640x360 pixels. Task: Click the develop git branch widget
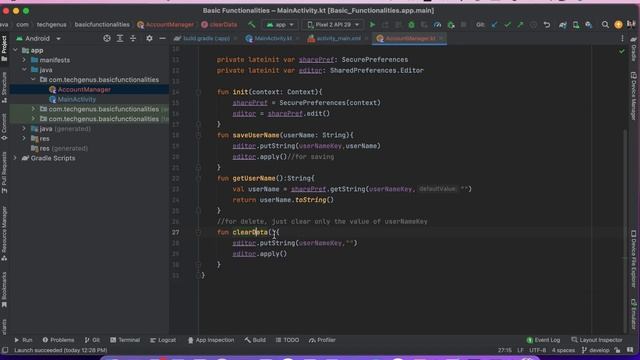point(596,350)
